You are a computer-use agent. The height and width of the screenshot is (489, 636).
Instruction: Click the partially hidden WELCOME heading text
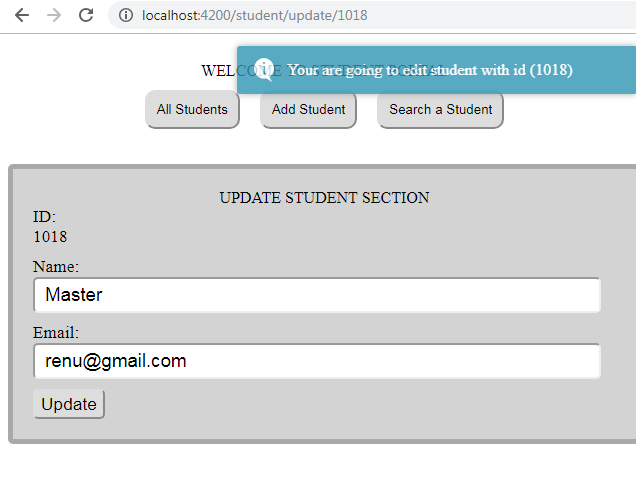click(218, 71)
